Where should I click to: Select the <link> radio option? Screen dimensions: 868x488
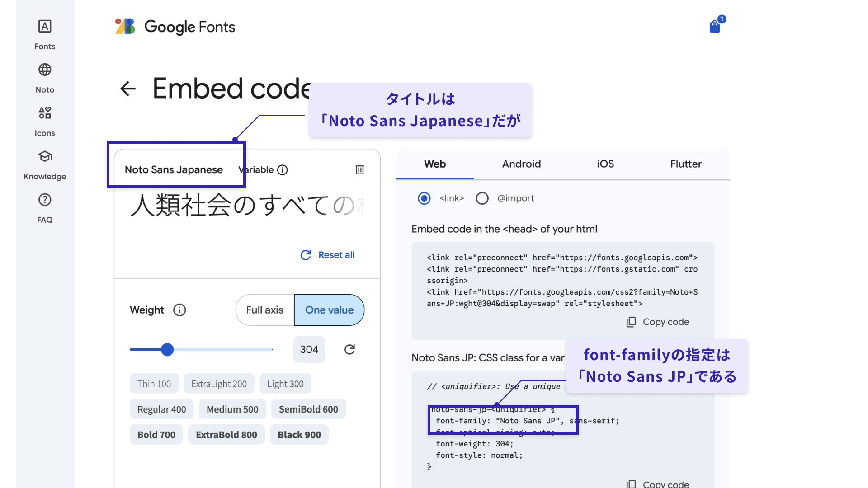[x=424, y=198]
